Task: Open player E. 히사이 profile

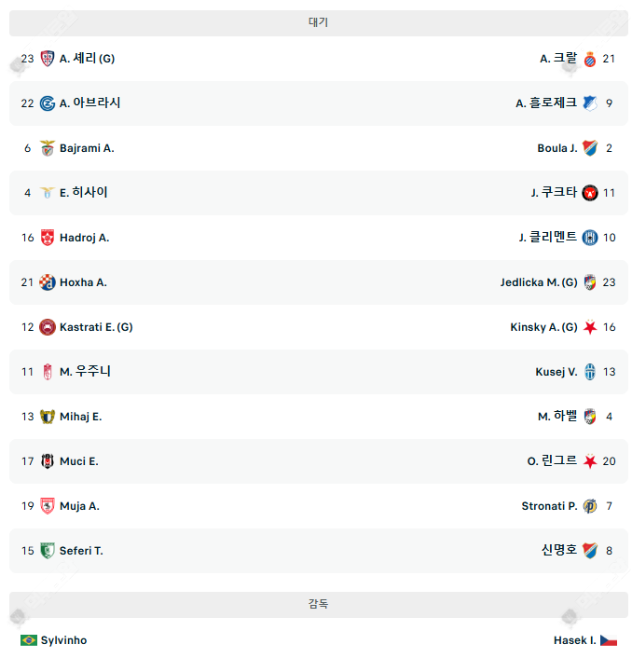Action: (x=83, y=193)
